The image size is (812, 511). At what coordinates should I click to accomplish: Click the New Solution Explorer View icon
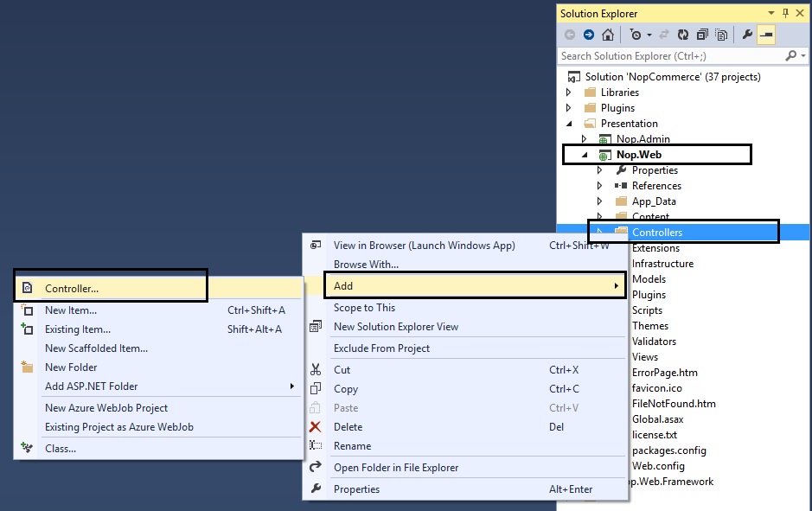316,327
